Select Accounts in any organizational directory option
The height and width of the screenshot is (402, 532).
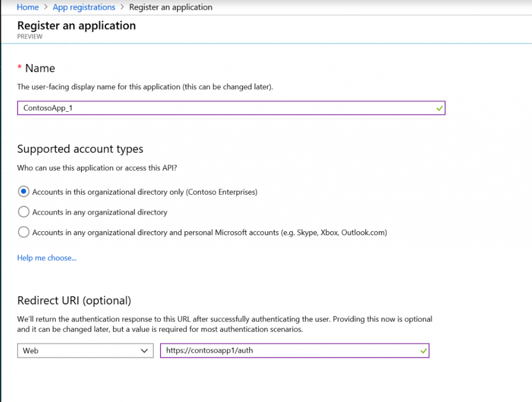point(23,212)
